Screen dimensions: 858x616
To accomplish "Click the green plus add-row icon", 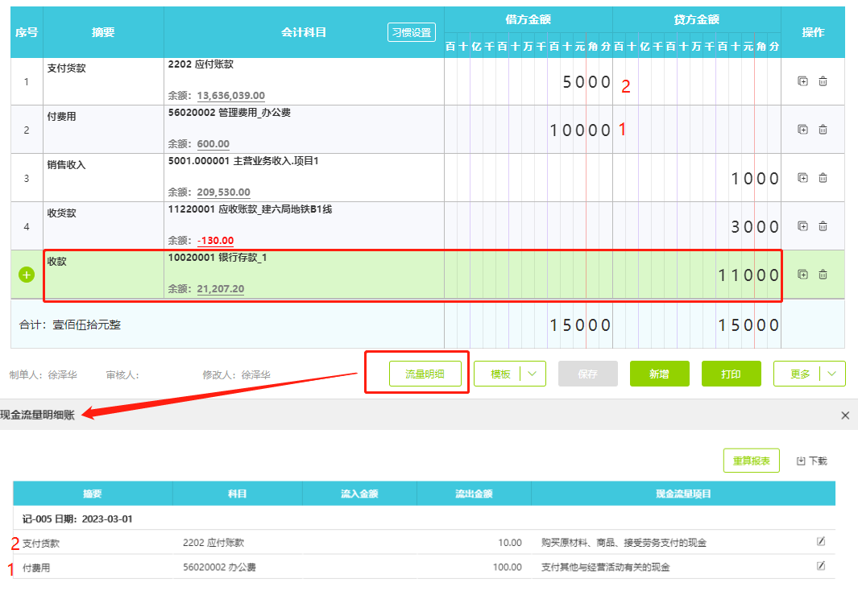I will click(x=27, y=275).
